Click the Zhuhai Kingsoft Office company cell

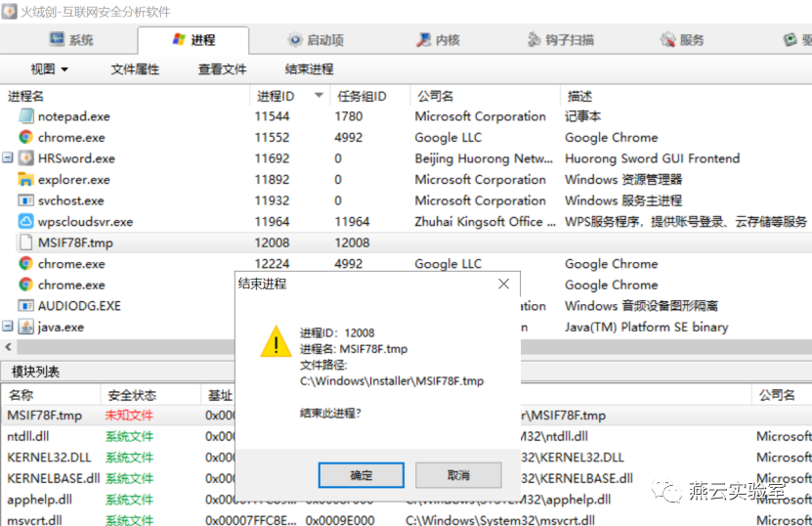[485, 221]
